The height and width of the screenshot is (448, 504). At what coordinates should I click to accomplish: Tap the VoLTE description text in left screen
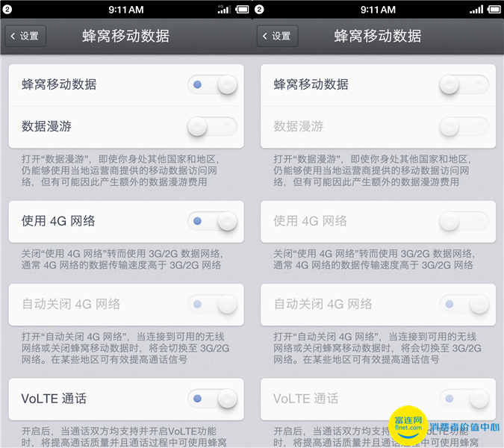click(124, 437)
